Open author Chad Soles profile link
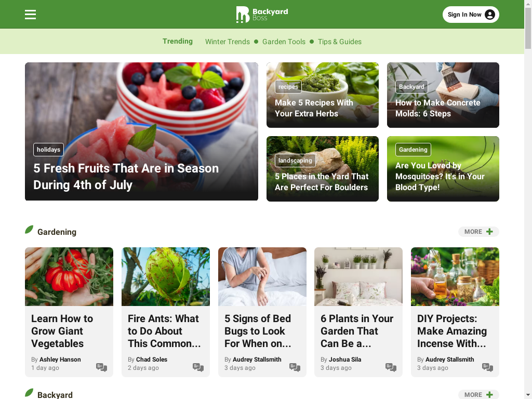 click(152, 360)
